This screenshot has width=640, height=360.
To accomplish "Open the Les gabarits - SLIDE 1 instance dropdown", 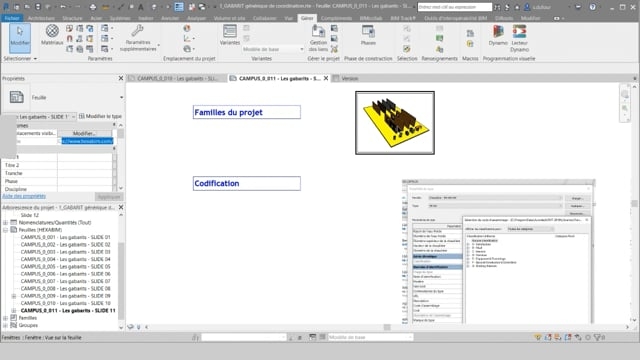I will [73, 117].
